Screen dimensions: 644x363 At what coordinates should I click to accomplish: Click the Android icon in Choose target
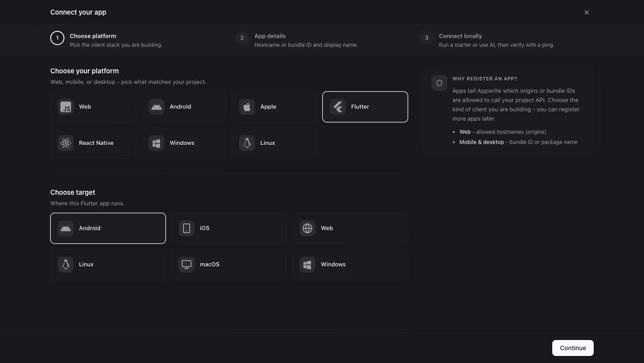click(66, 228)
